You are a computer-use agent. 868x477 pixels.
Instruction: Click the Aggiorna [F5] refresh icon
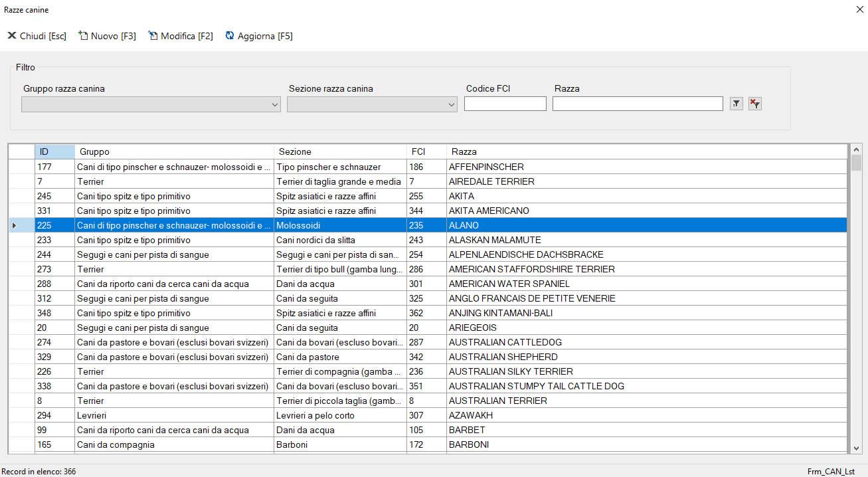click(230, 36)
